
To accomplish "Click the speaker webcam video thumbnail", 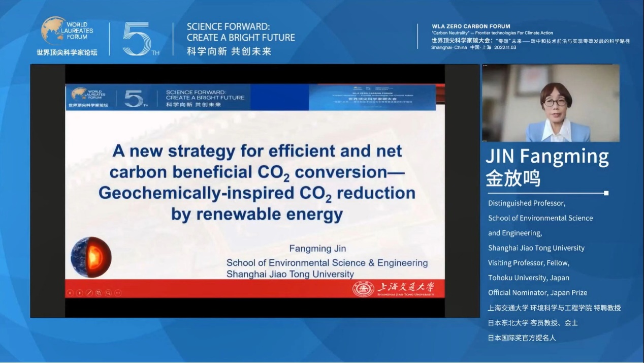I will (550, 103).
